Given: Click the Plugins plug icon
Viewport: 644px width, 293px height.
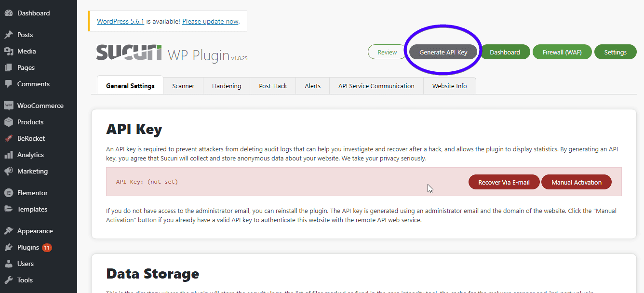Looking at the screenshot, I should pyautogui.click(x=8, y=247).
